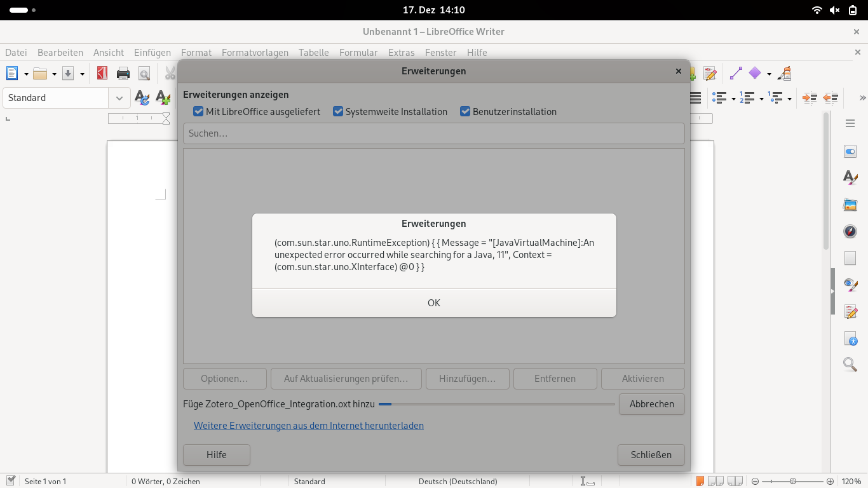Screen dimensions: 868x488
Task: Open the Basic Shapes dropdown arrow
Action: pos(769,74)
